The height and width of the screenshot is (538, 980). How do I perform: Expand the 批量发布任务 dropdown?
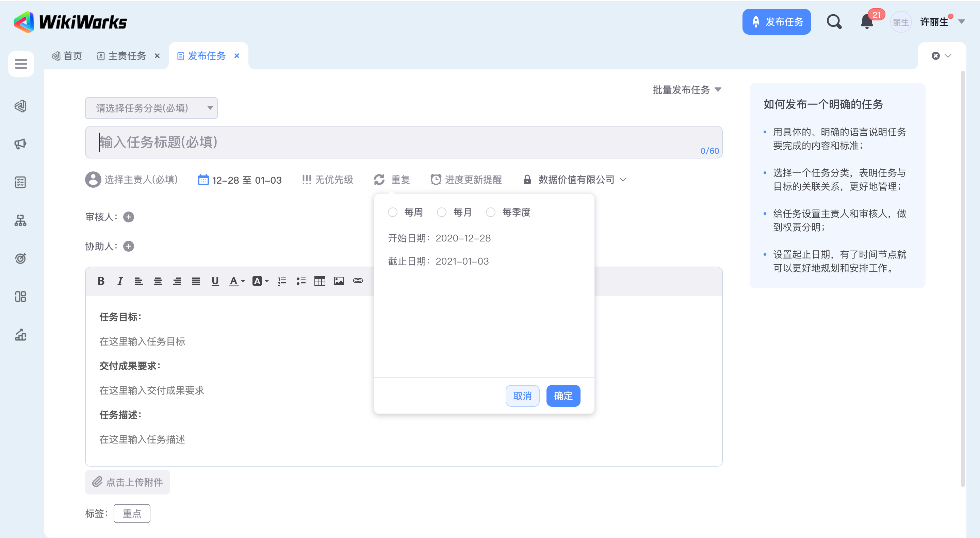687,90
